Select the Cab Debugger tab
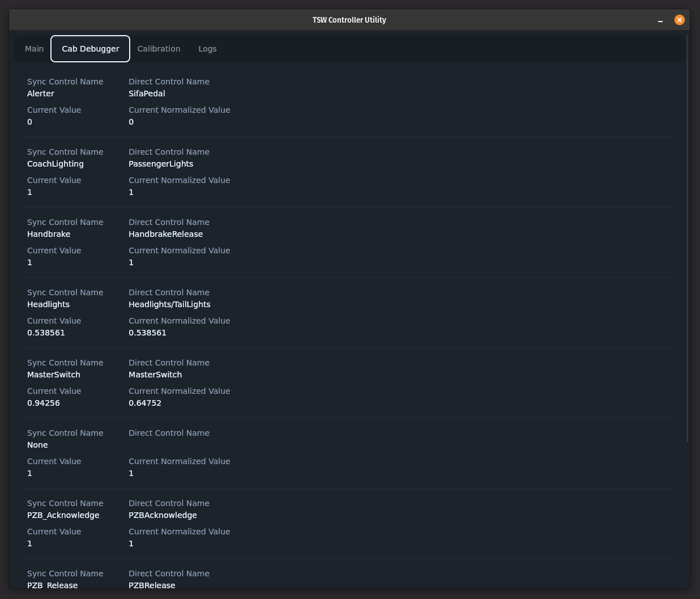The height and width of the screenshot is (599, 700). [x=91, y=49]
